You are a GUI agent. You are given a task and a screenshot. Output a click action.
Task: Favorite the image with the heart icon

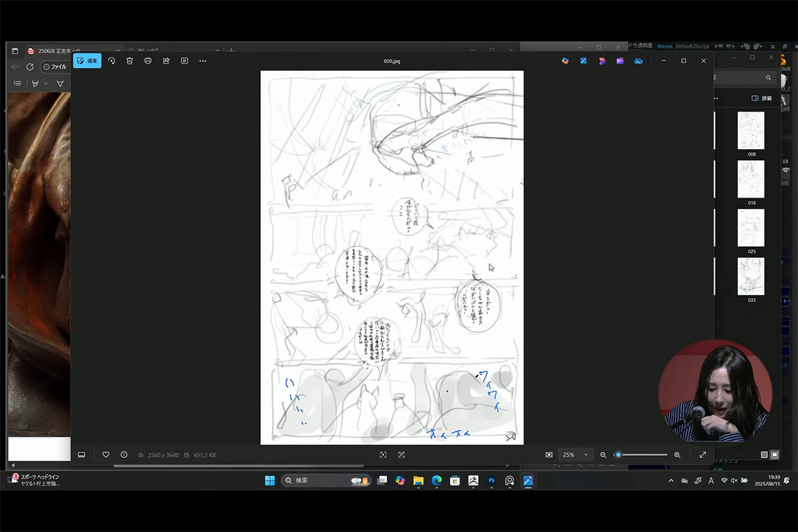pos(106,454)
